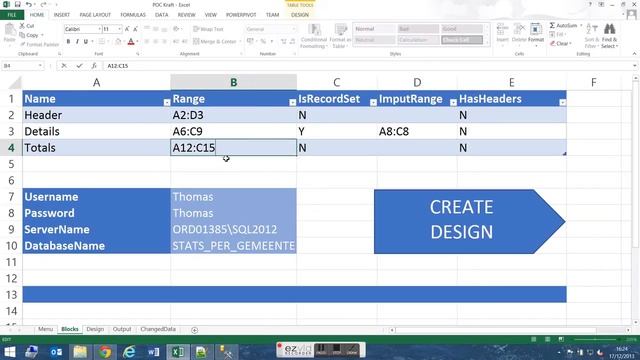Viewport: 640px width, 360px height.
Task: Open the ImputRange filter dropdown
Action: pos(453,102)
